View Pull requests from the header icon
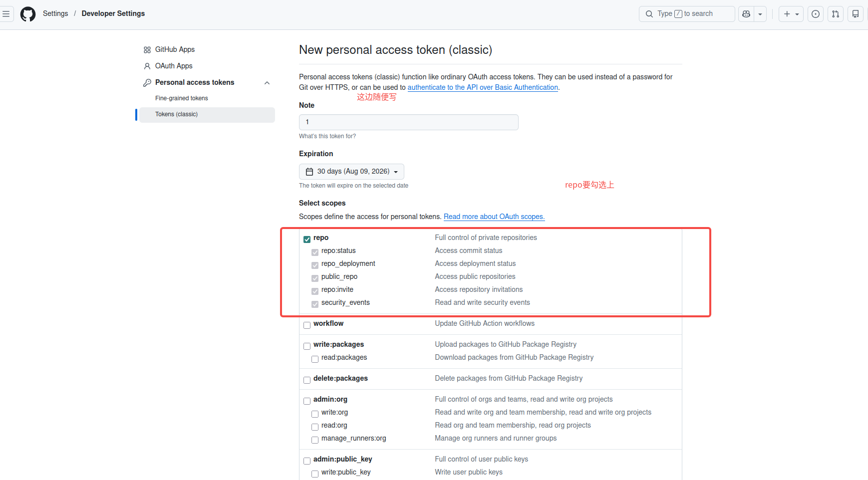 836,14
